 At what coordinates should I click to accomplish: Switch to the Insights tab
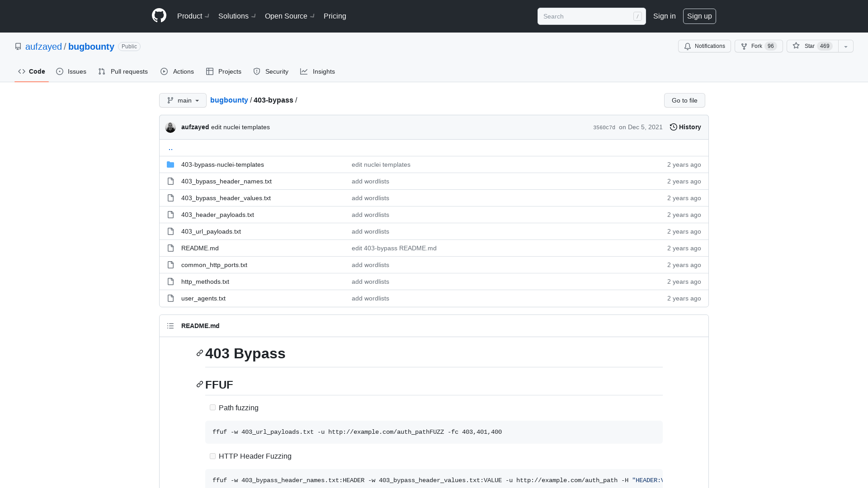317,71
